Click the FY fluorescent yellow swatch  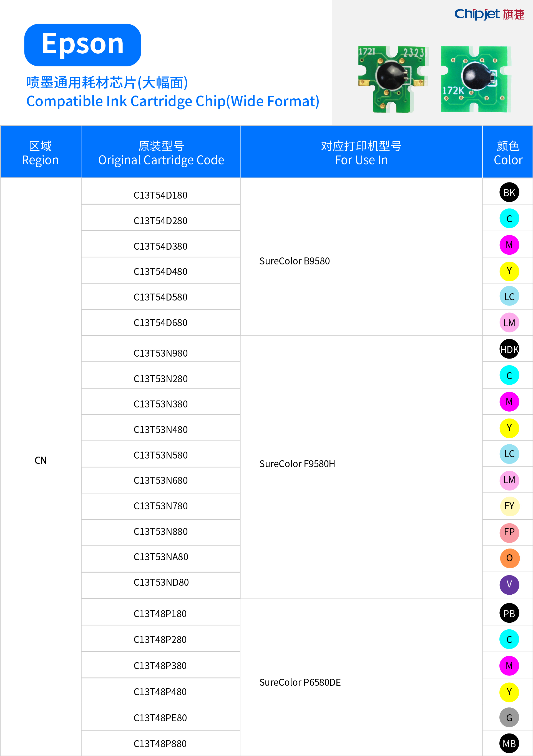click(509, 506)
